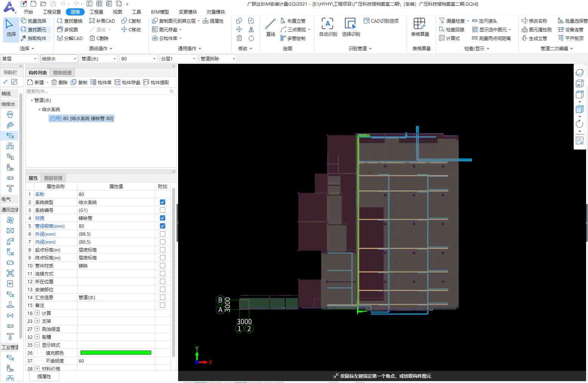Toggle 备注 additional checkbox
The width and height of the screenshot is (588, 383).
pos(163,305)
